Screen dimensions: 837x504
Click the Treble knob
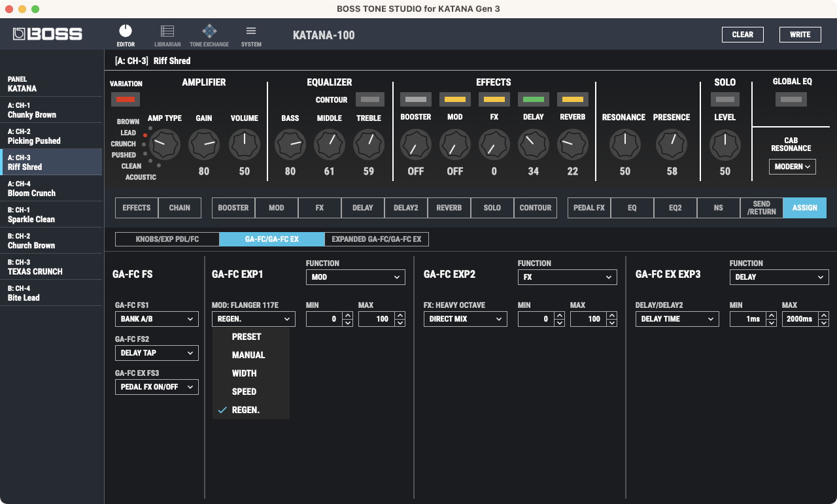[x=369, y=144]
